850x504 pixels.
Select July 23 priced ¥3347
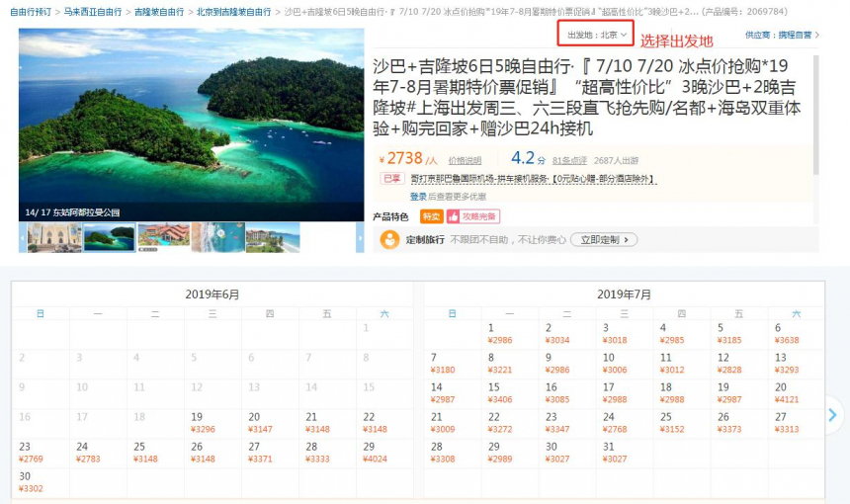point(567,423)
